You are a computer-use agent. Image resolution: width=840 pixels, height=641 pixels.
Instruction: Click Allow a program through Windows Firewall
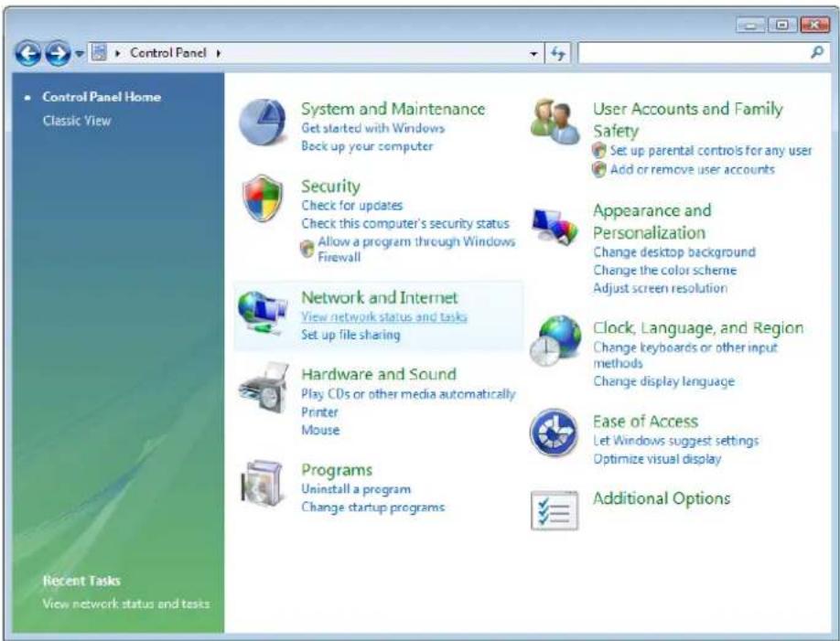click(416, 249)
